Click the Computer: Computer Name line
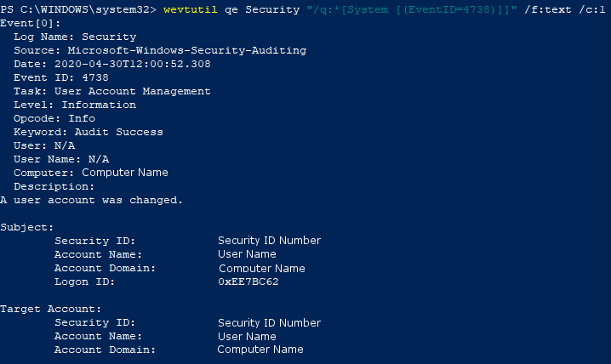Viewport: 611px width, 364px height. [91, 173]
